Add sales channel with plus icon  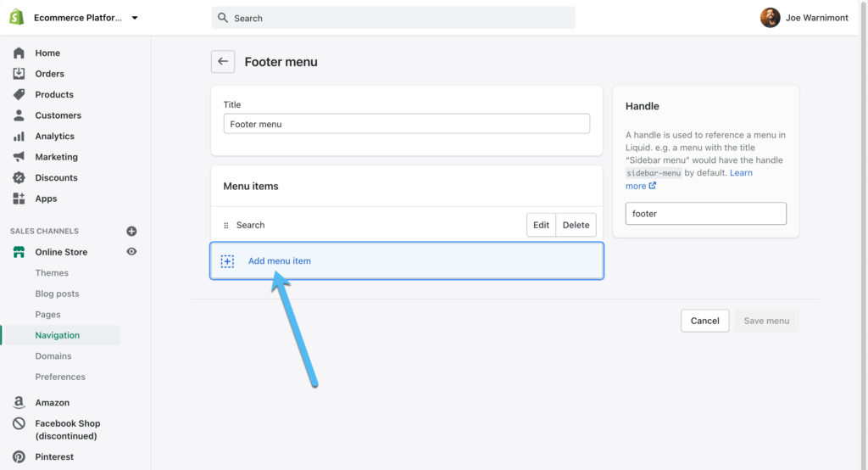(x=131, y=231)
